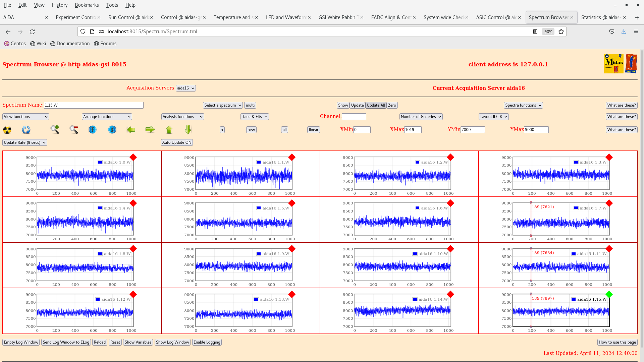Viewport: 644px width, 362px height.
Task: Click the green right arrow icon
Action: pos(150,129)
